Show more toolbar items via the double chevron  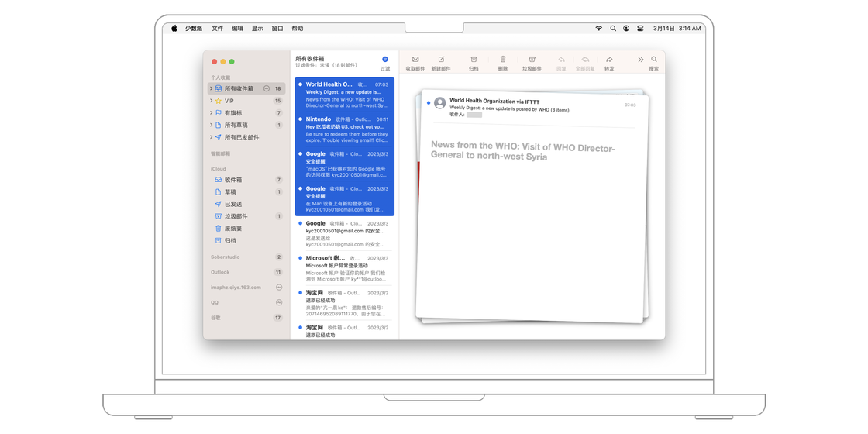coord(641,60)
